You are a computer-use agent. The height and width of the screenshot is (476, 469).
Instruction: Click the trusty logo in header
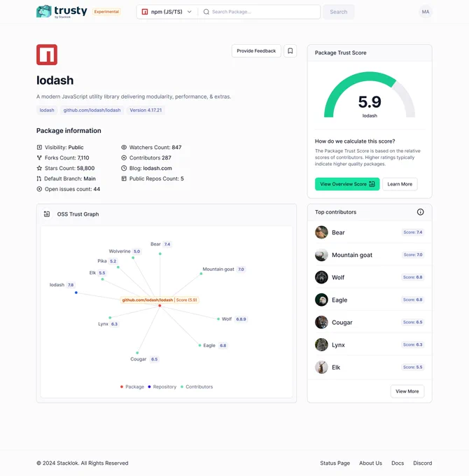(x=62, y=11)
